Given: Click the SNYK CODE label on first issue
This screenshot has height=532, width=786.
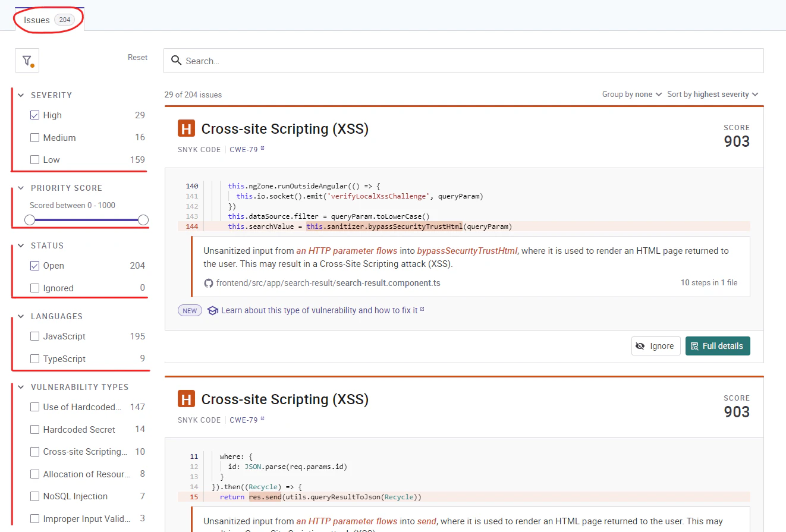Looking at the screenshot, I should (x=199, y=150).
